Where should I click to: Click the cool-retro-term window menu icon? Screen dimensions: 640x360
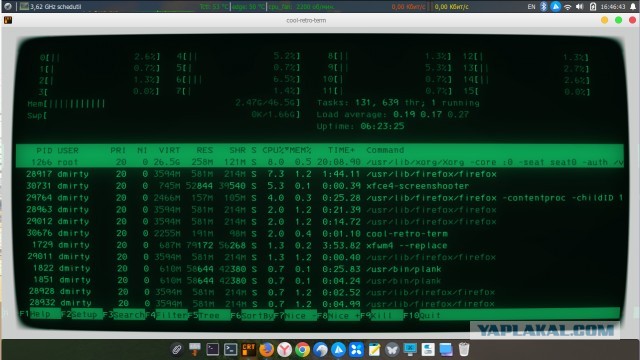click(x=8, y=20)
